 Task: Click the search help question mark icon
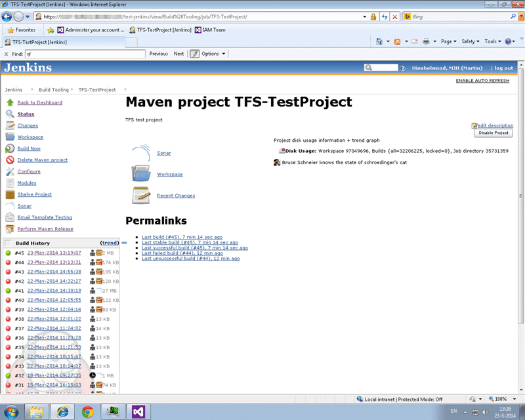(x=402, y=68)
